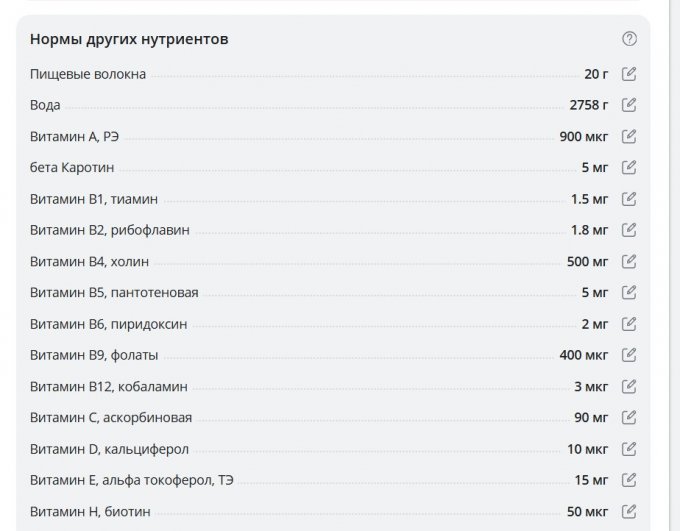Click the Нормы других нутриентов heading
680x531 pixels.
(129, 40)
